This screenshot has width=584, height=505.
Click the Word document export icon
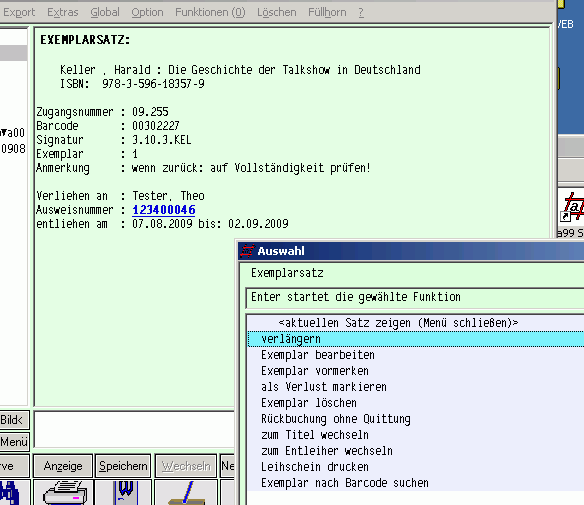point(125,493)
